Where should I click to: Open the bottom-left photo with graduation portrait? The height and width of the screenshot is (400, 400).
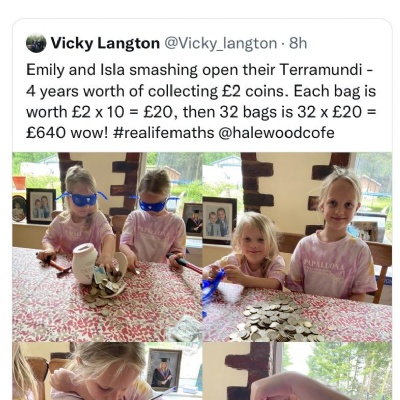point(107,371)
